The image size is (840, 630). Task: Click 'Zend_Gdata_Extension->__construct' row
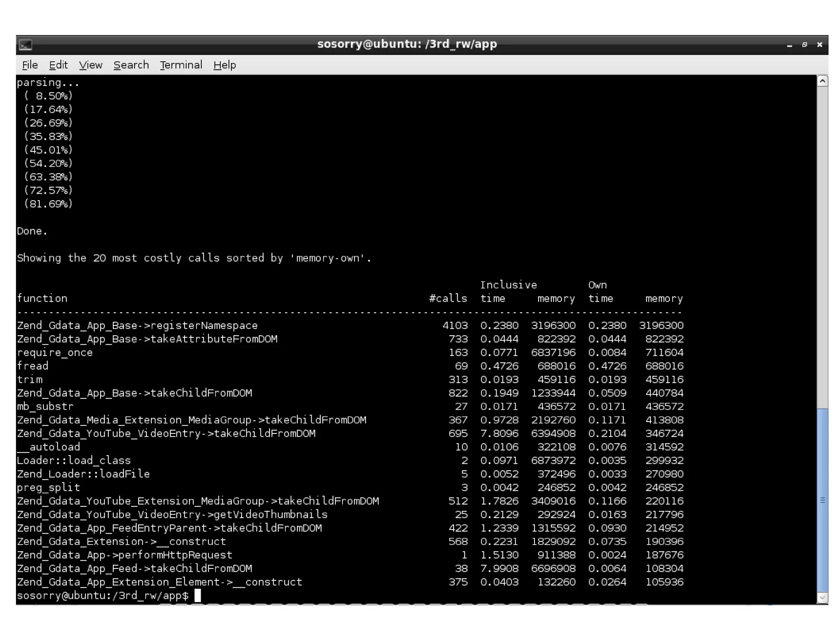tap(350, 542)
